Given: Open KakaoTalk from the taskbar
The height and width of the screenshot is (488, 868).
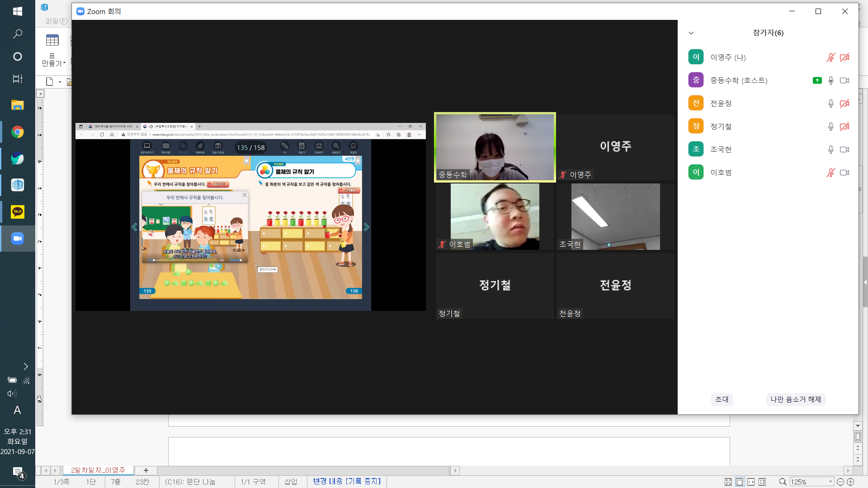Looking at the screenshot, I should 17,212.
